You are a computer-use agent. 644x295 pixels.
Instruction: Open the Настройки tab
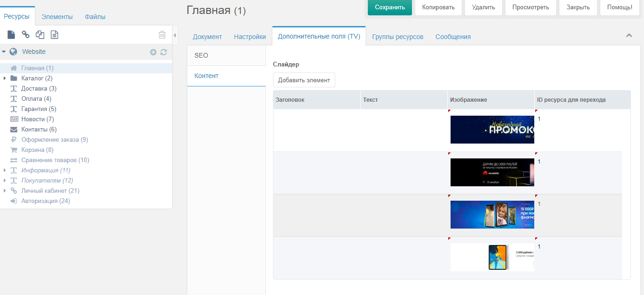click(250, 37)
